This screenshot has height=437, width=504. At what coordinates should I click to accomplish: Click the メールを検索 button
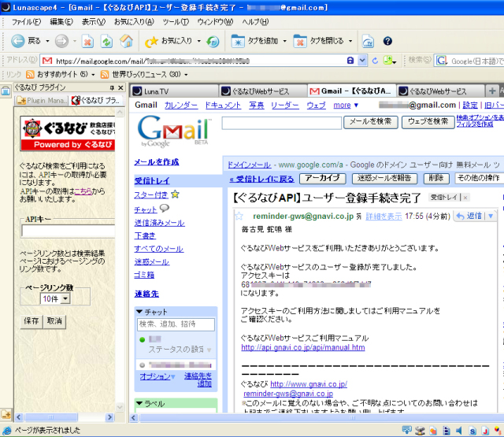tap(371, 122)
